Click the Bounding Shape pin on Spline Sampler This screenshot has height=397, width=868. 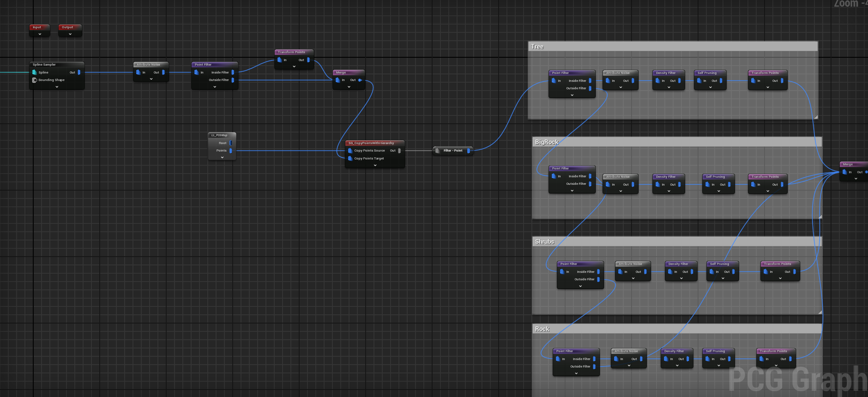click(34, 80)
